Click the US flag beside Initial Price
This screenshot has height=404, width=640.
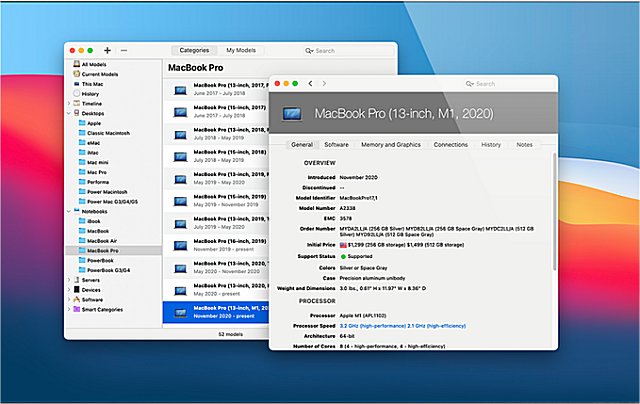click(343, 245)
